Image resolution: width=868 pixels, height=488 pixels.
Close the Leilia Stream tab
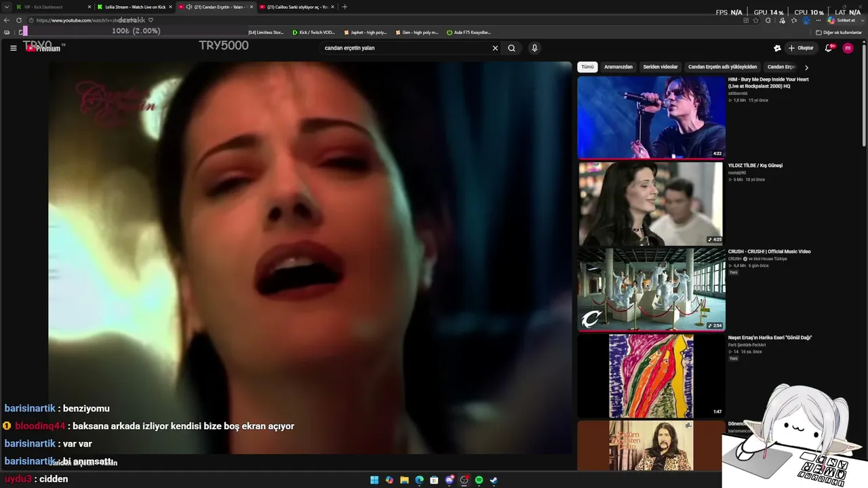coord(170,7)
